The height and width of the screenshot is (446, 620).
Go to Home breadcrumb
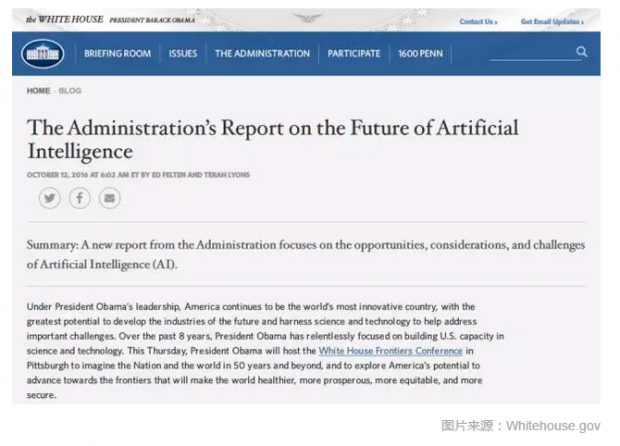(38, 91)
